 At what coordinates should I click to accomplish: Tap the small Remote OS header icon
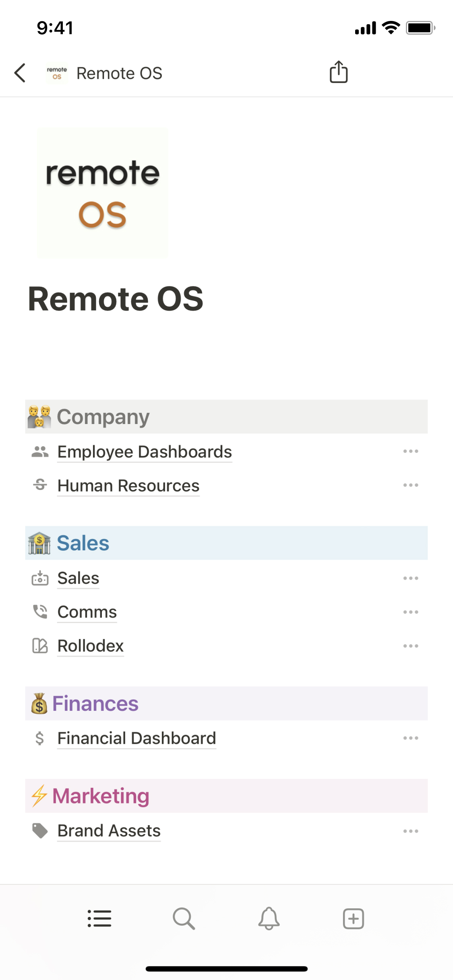[x=57, y=73]
